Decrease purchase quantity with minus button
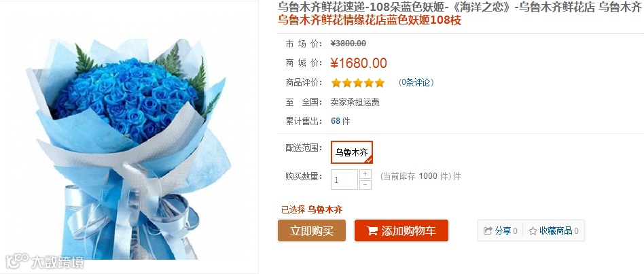Viewport: 644px width, 274px height. pos(365,184)
